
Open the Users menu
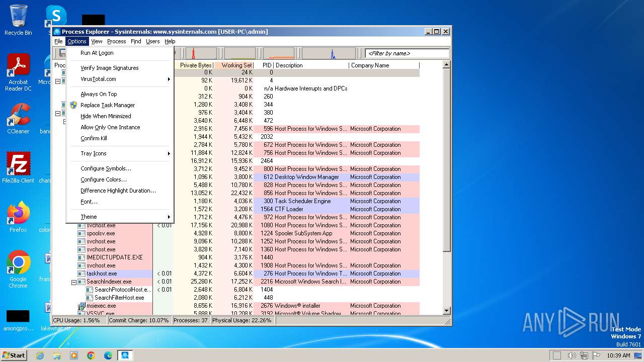pyautogui.click(x=153, y=41)
